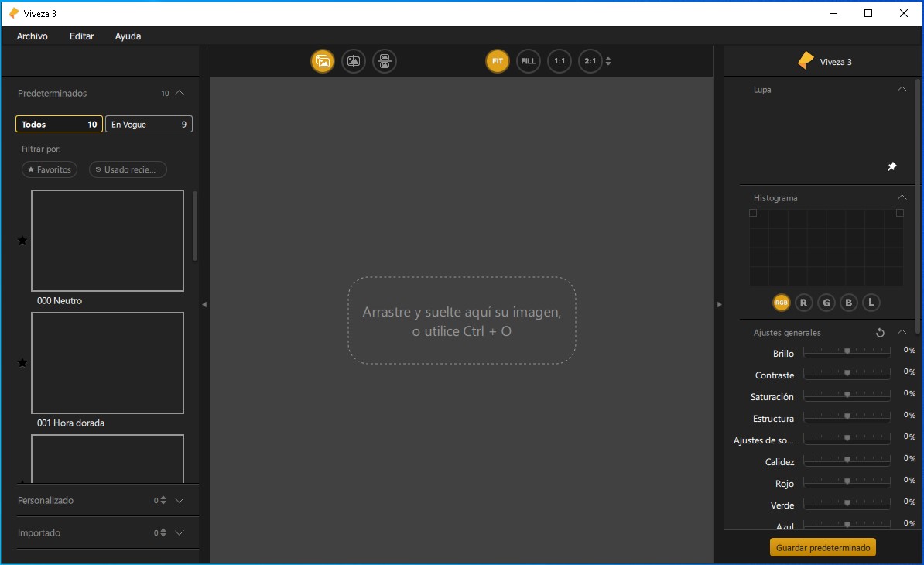Click the presets list scrollbar
This screenshot has width=924, height=565.
tap(194, 226)
